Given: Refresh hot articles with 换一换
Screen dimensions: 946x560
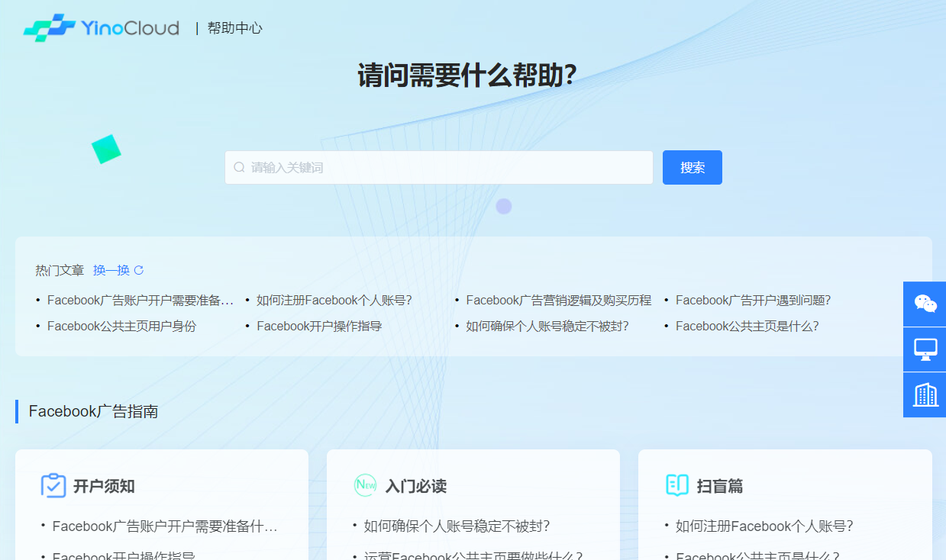Looking at the screenshot, I should click(118, 270).
